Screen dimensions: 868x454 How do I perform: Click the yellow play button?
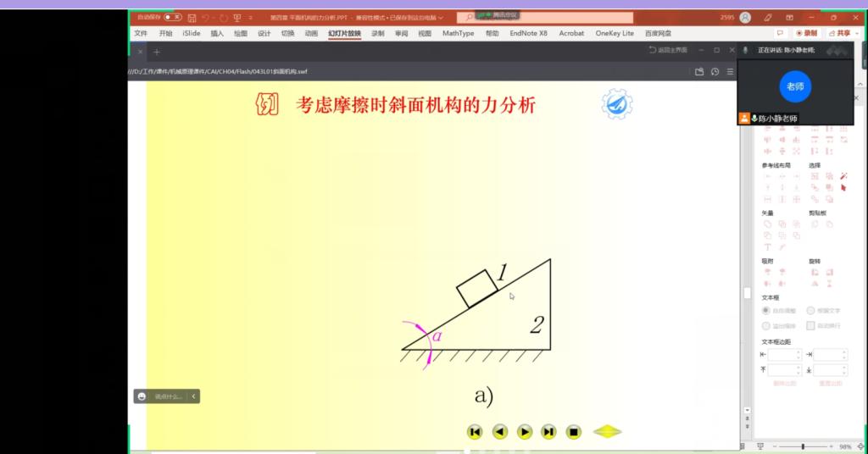point(525,432)
